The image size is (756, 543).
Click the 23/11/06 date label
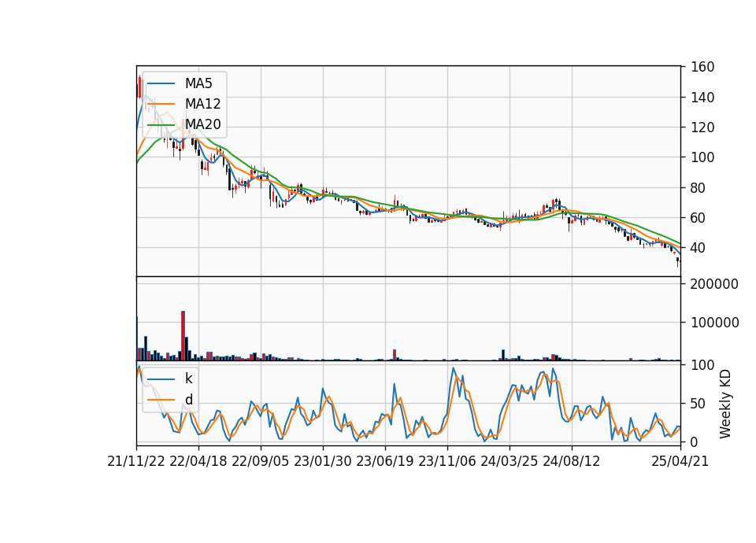447,461
